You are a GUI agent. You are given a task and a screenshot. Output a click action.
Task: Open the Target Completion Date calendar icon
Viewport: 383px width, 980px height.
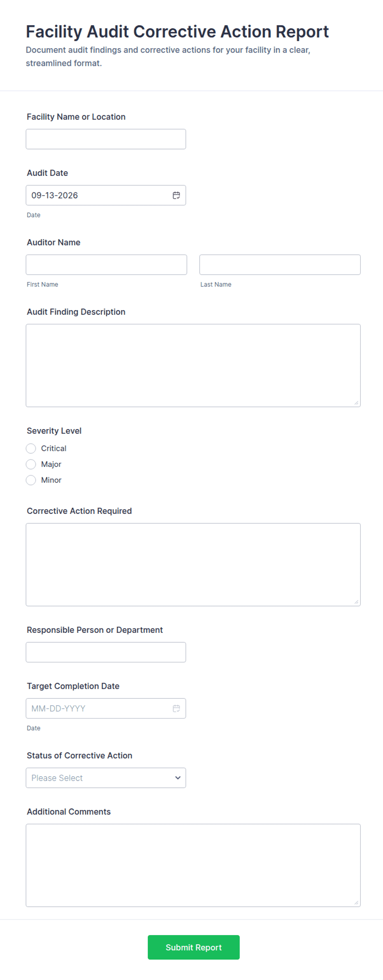(x=176, y=708)
